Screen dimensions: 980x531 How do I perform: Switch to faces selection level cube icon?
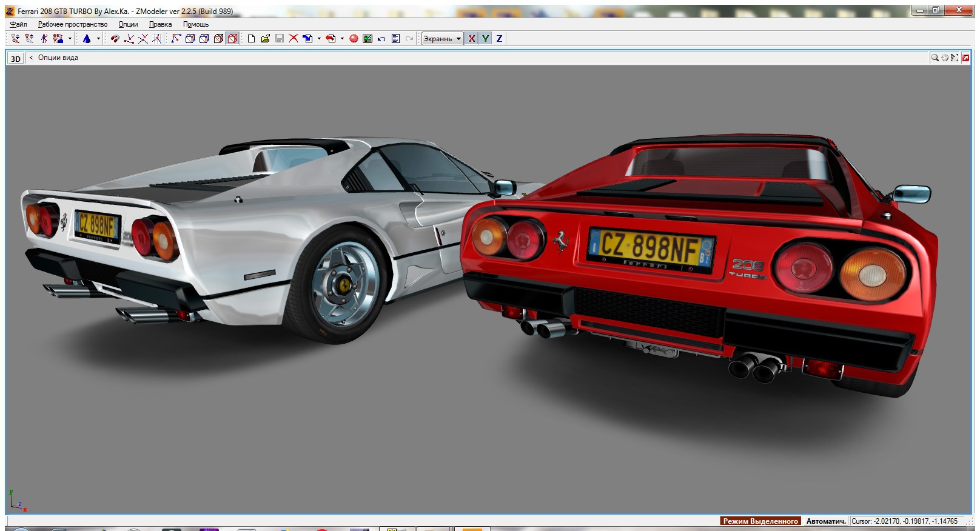[204, 38]
